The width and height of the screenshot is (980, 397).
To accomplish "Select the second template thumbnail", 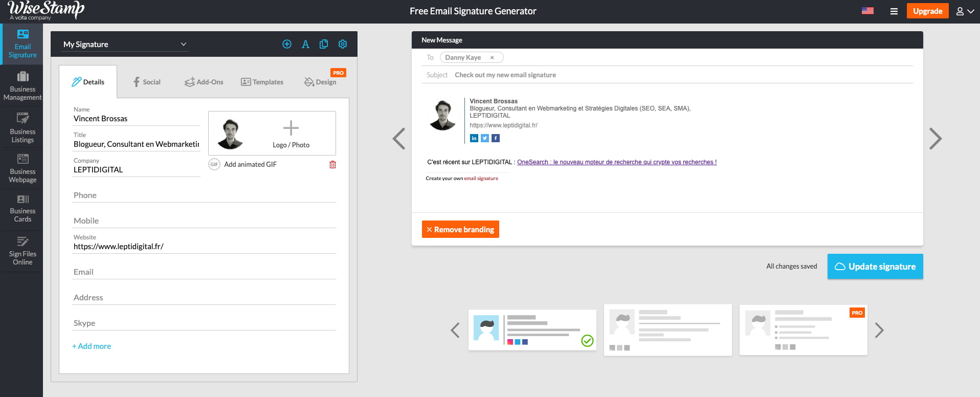I will click(x=668, y=330).
